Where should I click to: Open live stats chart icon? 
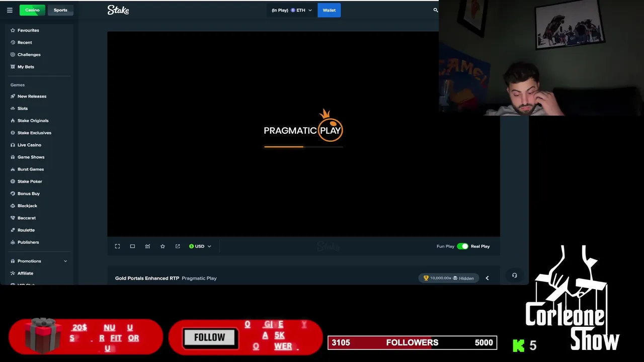click(x=147, y=246)
